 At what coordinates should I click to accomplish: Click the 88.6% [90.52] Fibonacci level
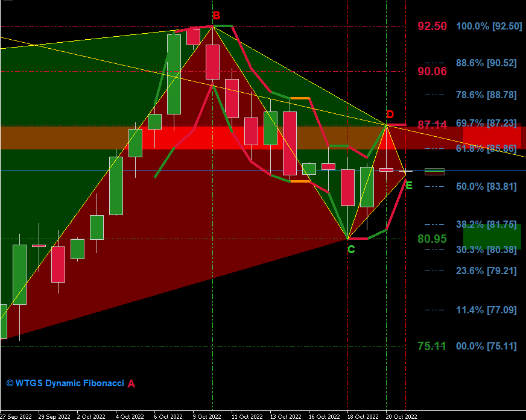[x=486, y=63]
